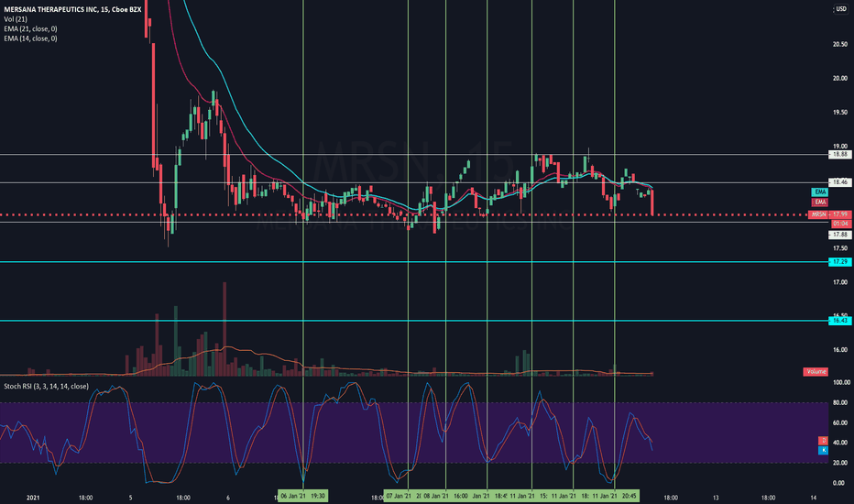854x504 pixels.
Task: Select the EMA (14, close, 0) legend
Action: (x=30, y=38)
